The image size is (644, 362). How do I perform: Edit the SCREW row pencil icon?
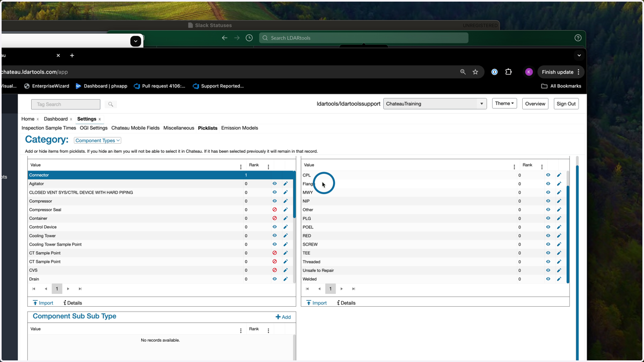(559, 245)
